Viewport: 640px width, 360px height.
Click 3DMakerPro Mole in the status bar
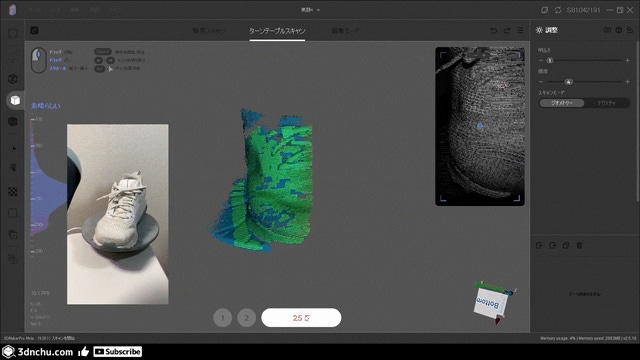pos(19,338)
